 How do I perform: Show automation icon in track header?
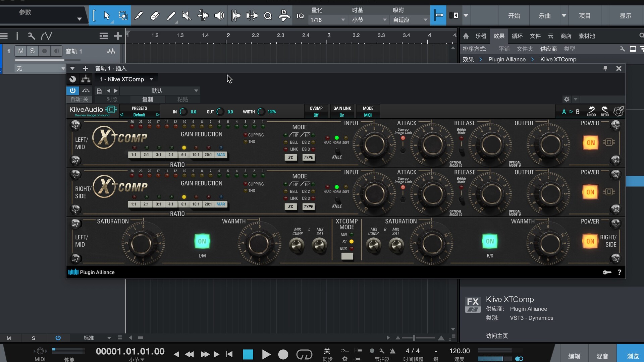coord(47,36)
